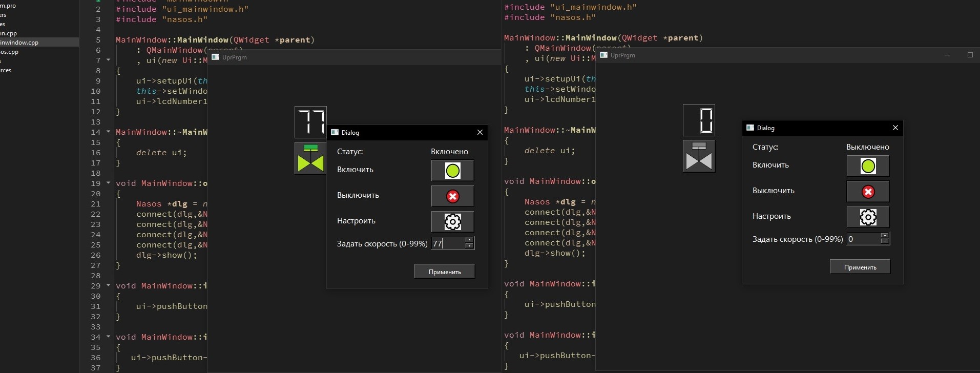Select the highlighted mainwindow.cpp file in the project tree

[19, 43]
